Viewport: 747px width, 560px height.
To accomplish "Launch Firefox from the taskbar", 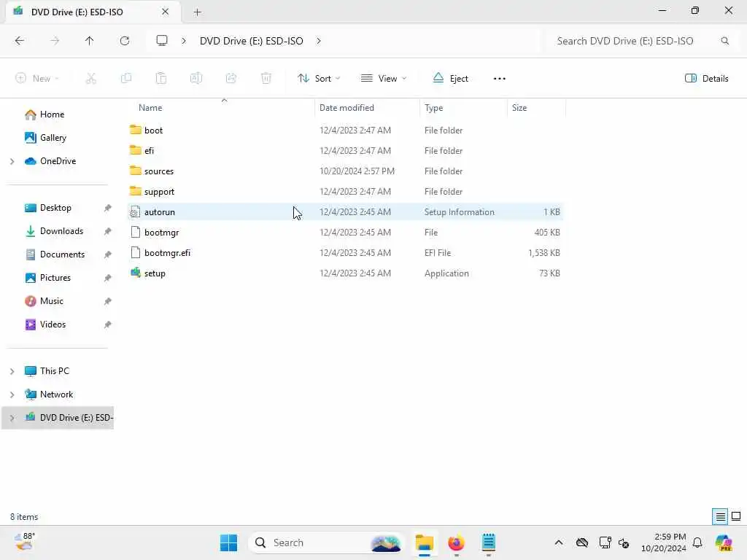I will pos(456,542).
